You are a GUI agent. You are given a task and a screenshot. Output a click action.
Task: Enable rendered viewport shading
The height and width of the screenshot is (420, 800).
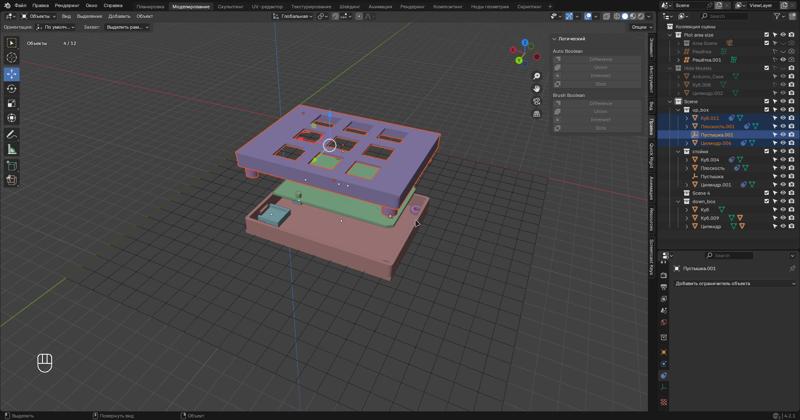(640, 16)
